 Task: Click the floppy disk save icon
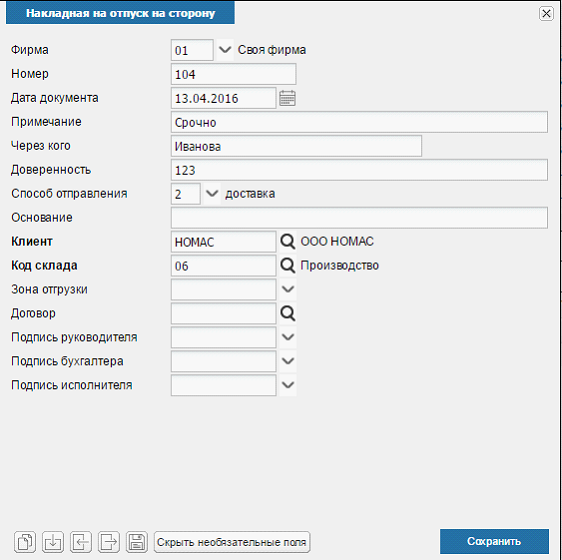137,542
